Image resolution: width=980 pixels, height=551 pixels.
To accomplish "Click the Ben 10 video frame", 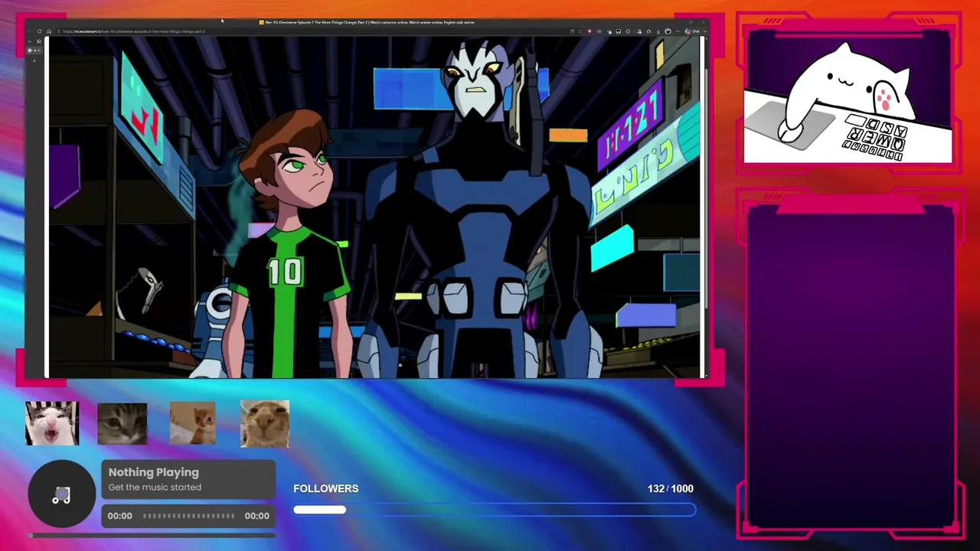I will 374,207.
